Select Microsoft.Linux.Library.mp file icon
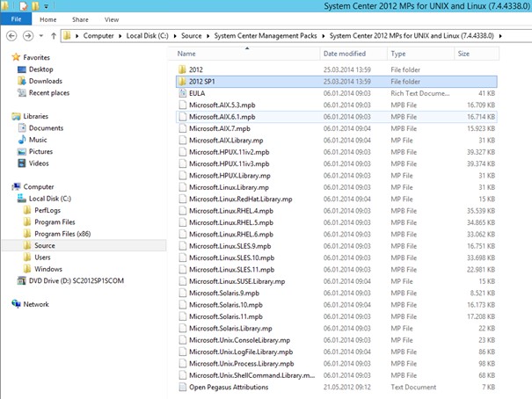Image resolution: width=532 pixels, height=399 pixels. (183, 187)
